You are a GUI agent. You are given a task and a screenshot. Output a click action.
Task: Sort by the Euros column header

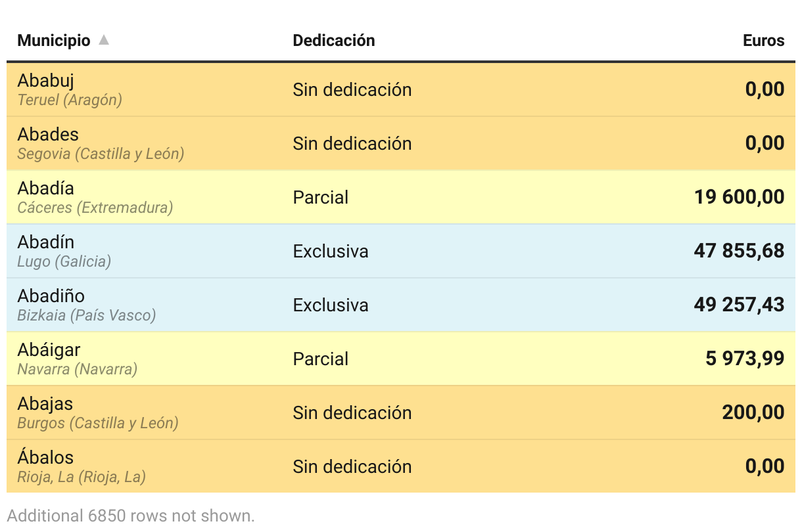click(x=763, y=41)
